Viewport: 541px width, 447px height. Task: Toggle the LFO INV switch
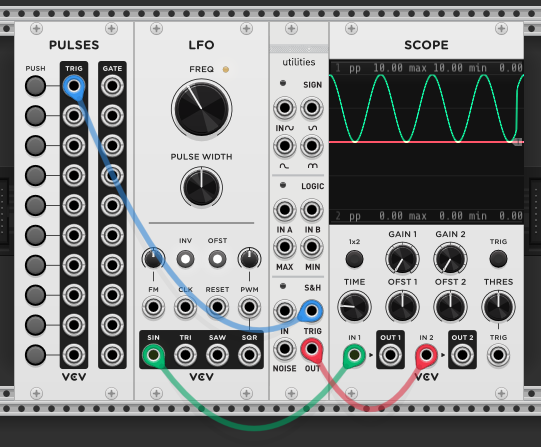(185, 259)
